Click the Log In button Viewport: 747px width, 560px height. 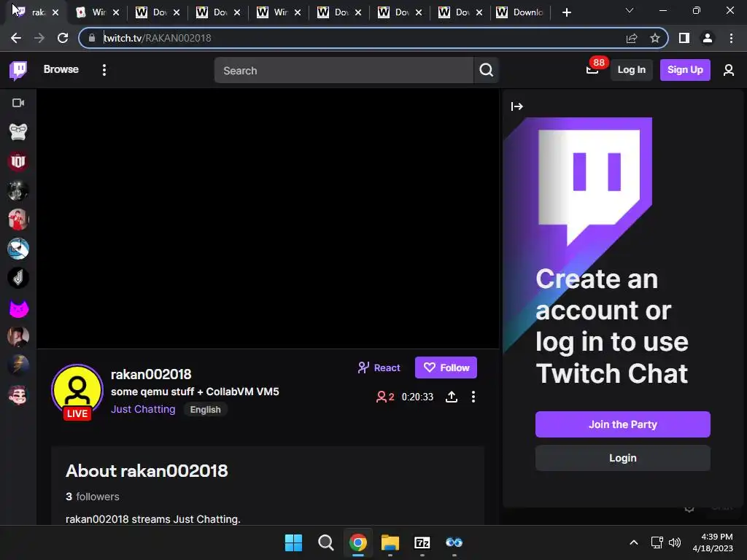[631, 70]
